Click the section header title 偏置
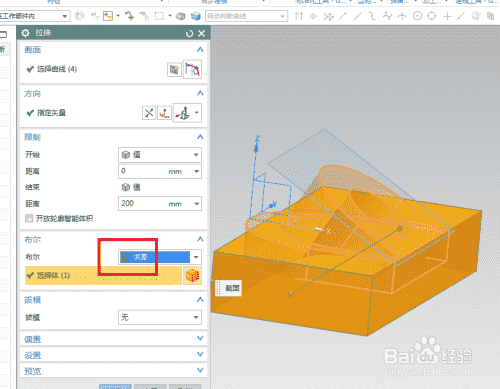Screen dimensions: 500x389 [32, 339]
